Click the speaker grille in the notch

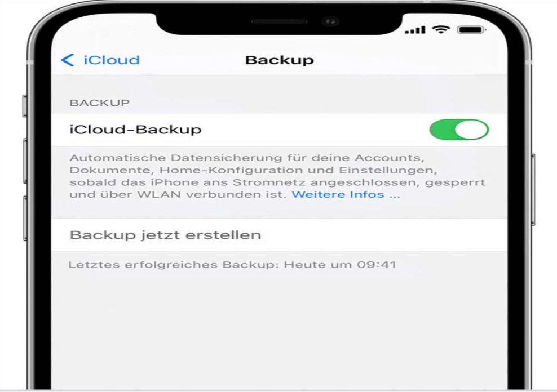(279, 21)
